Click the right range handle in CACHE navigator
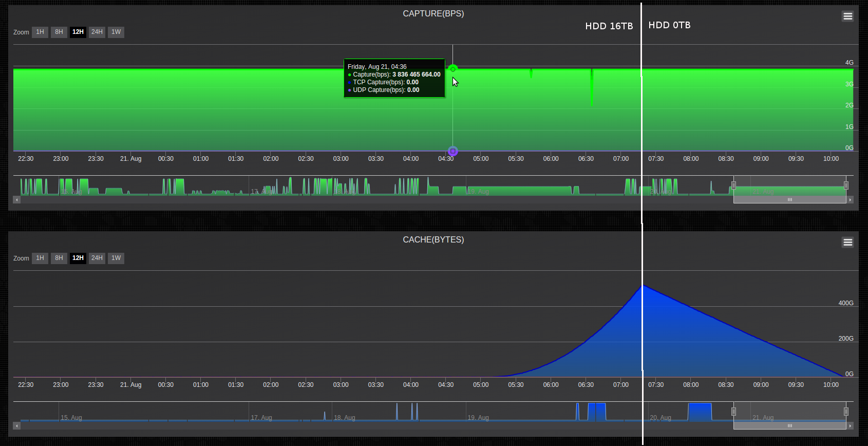The width and height of the screenshot is (868, 446). coord(846,412)
